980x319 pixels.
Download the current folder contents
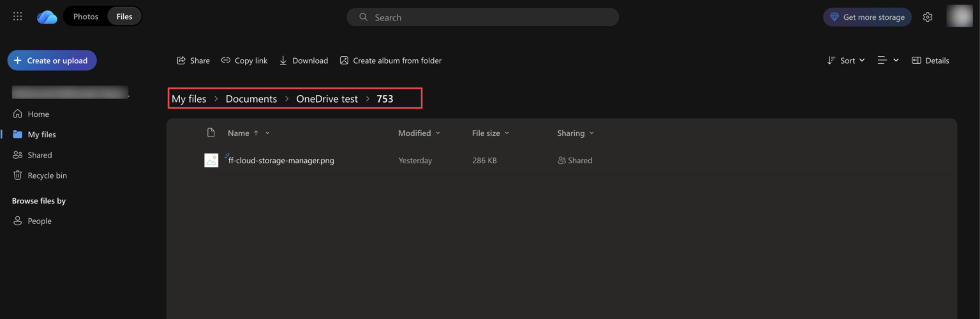(304, 61)
